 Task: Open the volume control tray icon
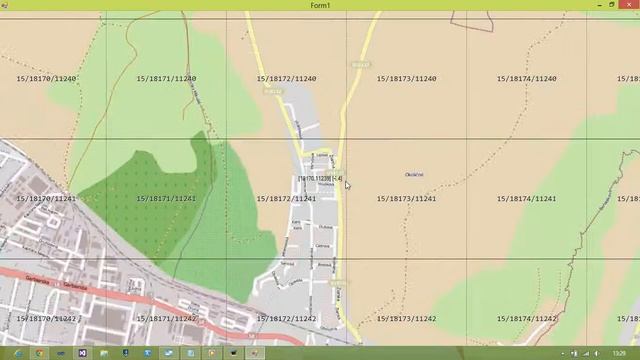coord(597,353)
